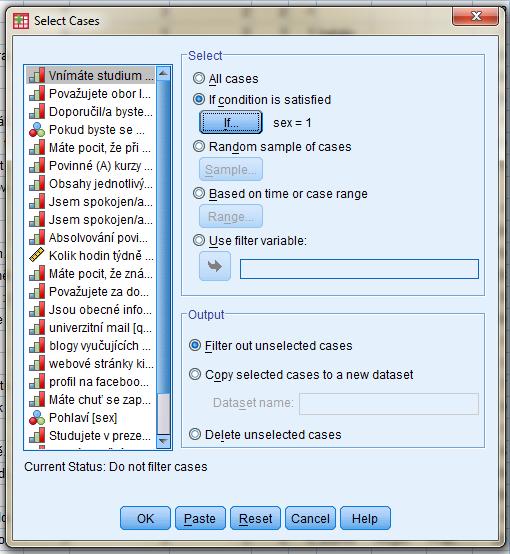
Task: Click the ordinal icon beside Považujete obor I...
Action: (x=37, y=93)
